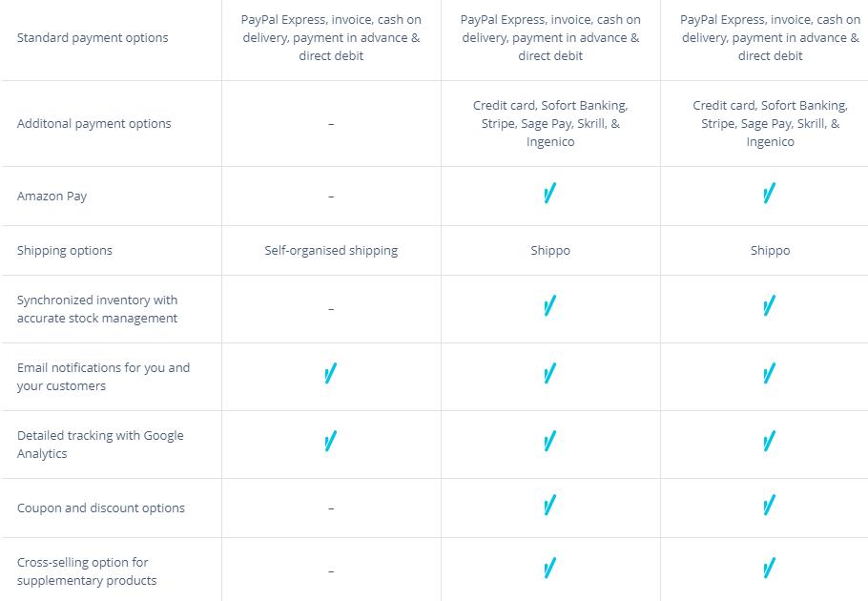Click the "Standard payment options" row label
868x601 pixels.
click(x=93, y=38)
